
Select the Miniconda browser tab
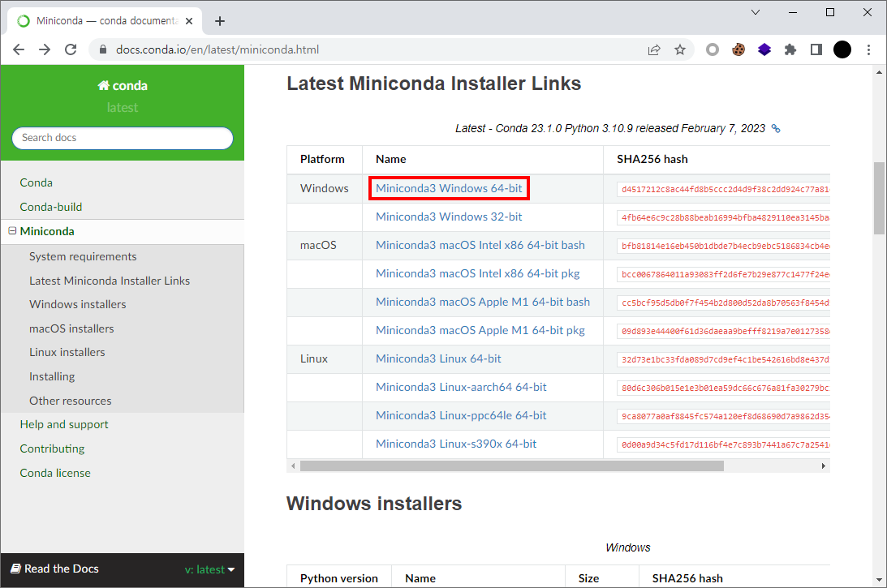[x=105, y=21]
